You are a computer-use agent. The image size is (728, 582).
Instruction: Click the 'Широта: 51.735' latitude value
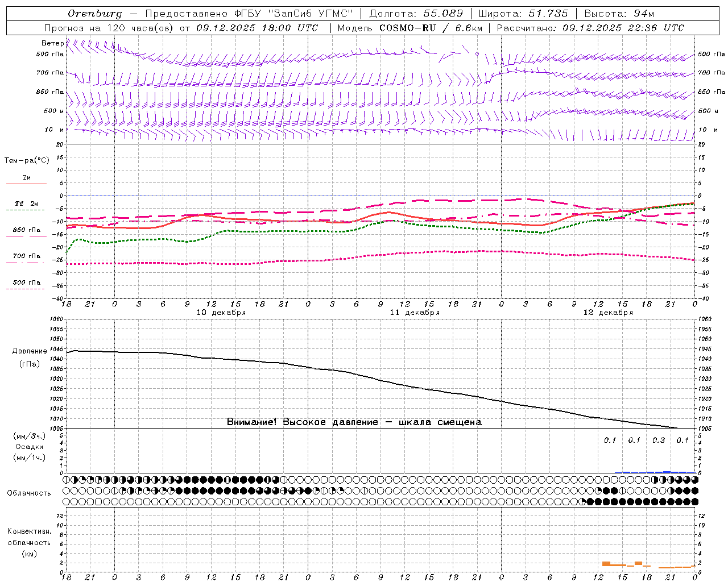[523, 14]
